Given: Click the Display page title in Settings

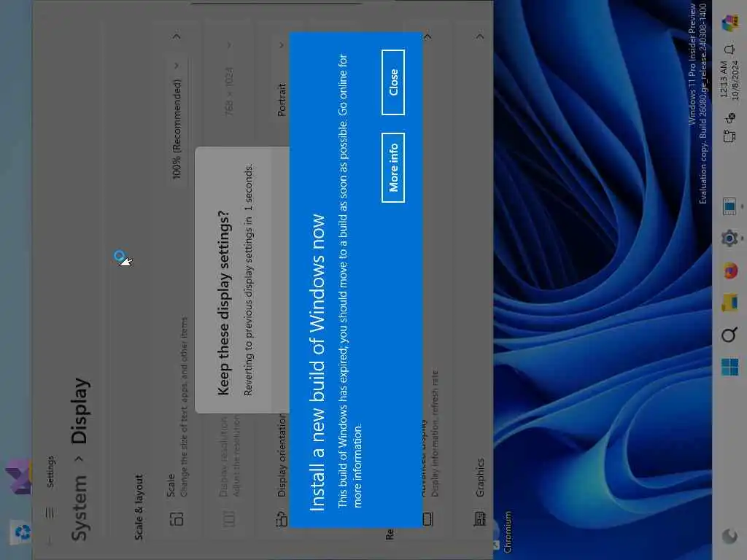Looking at the screenshot, I should click(x=80, y=411).
